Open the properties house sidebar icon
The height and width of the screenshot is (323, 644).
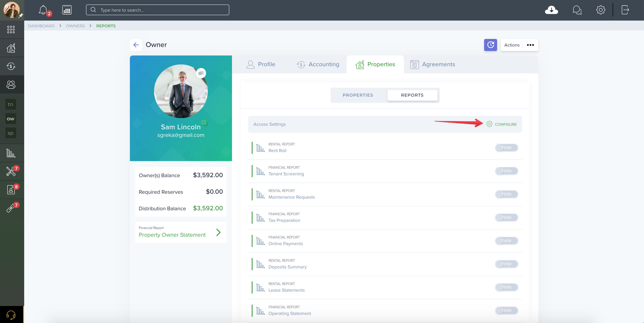click(11, 48)
